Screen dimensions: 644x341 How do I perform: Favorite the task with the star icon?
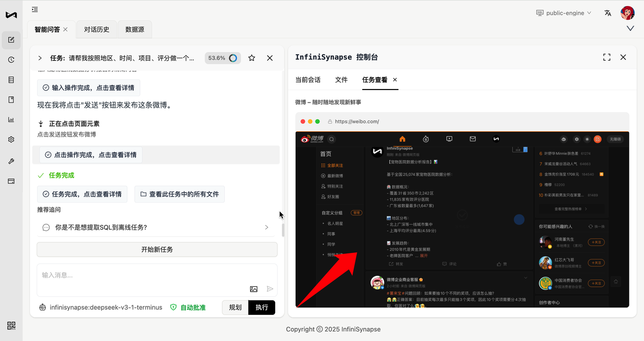coord(252,58)
